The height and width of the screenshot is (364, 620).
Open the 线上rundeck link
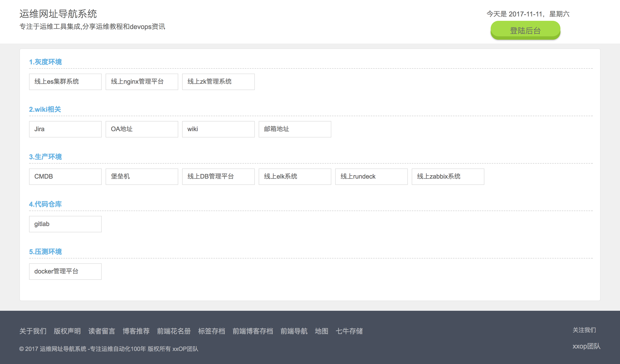[371, 177]
